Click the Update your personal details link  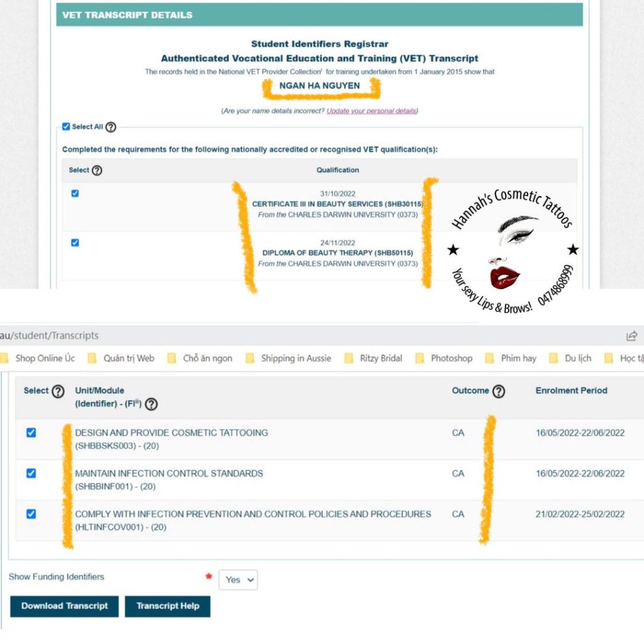371,111
